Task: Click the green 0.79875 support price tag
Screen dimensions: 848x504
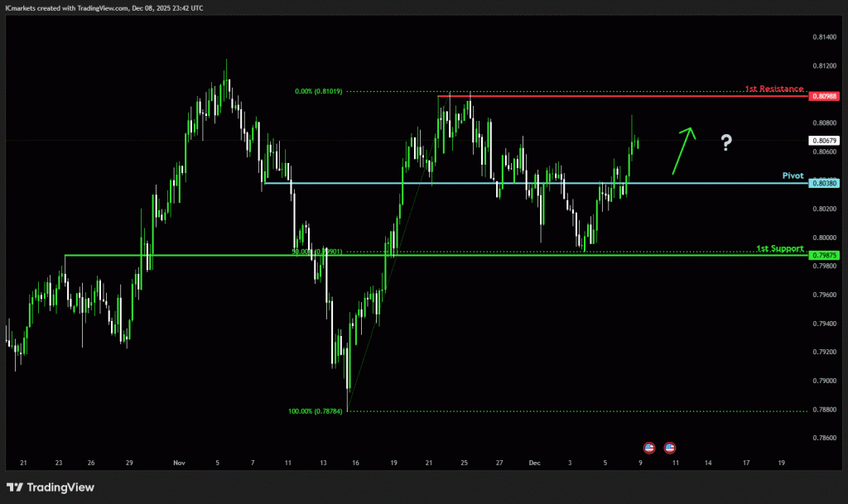Action: click(825, 255)
